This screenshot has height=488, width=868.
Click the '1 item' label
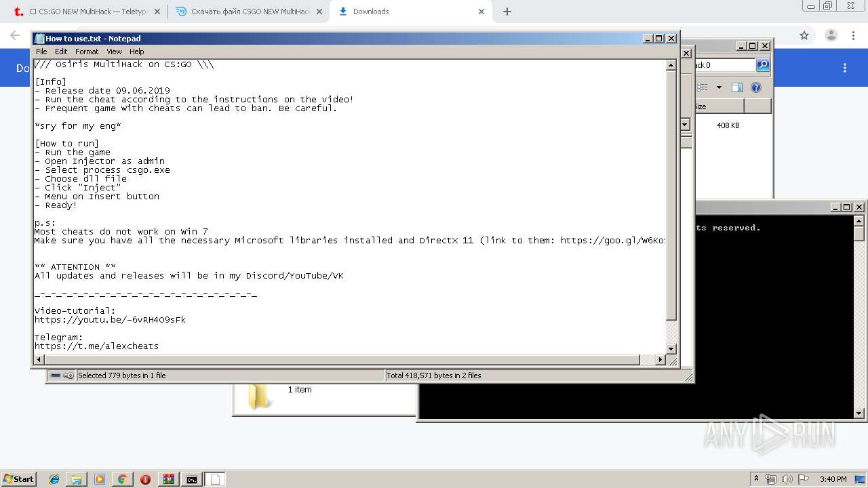point(300,390)
